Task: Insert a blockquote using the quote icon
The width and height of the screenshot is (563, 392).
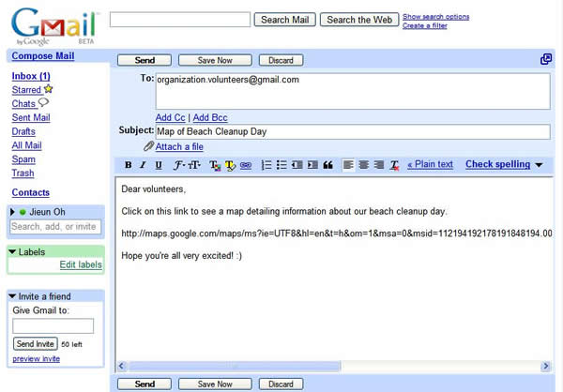Action: 327,165
